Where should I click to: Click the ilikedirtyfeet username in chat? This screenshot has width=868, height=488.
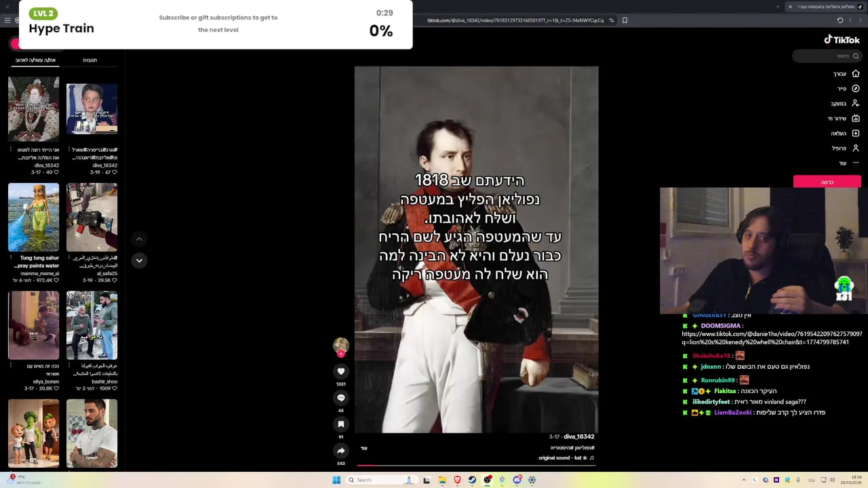tap(711, 402)
